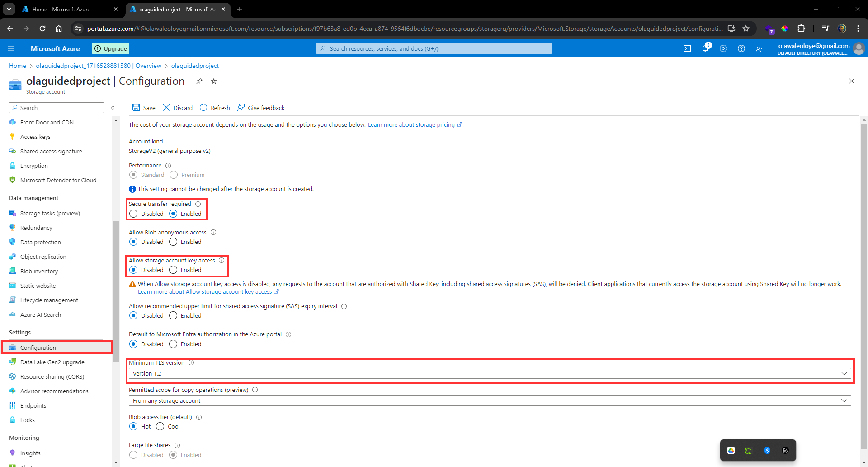Screen dimensions: 868x467
Task: Open the Azure portal hamburger menu
Action: (11, 48)
